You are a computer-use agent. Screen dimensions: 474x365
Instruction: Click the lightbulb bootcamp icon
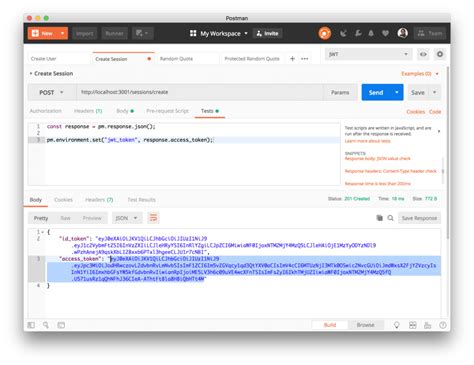tap(397, 325)
